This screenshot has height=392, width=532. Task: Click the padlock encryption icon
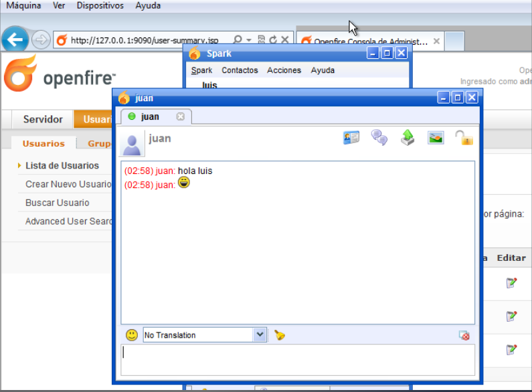464,138
